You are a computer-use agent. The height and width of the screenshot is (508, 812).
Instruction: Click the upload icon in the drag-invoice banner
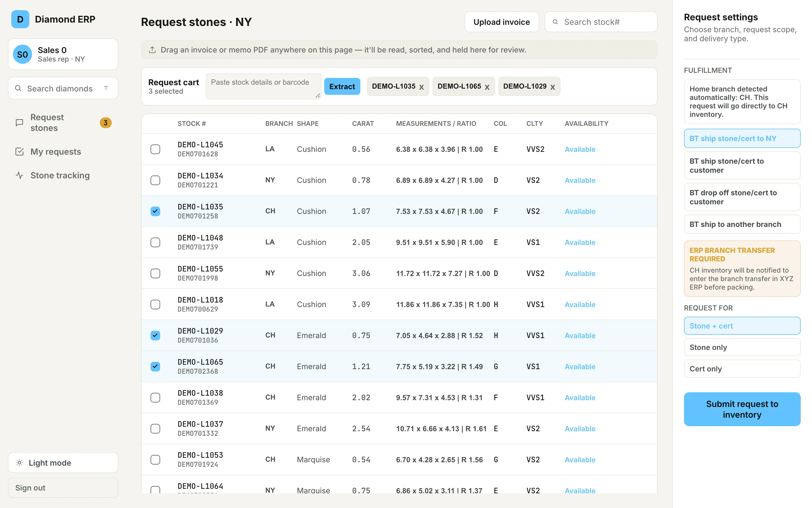(152, 50)
